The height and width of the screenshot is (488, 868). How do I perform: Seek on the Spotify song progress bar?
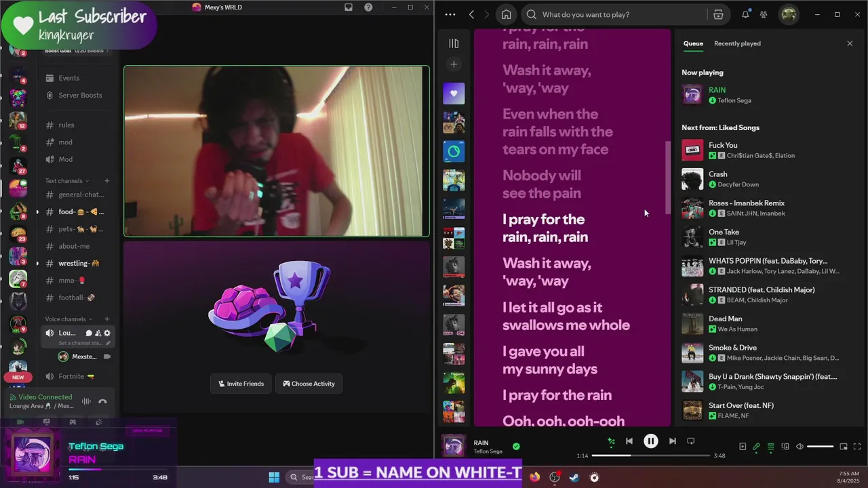(x=651, y=455)
